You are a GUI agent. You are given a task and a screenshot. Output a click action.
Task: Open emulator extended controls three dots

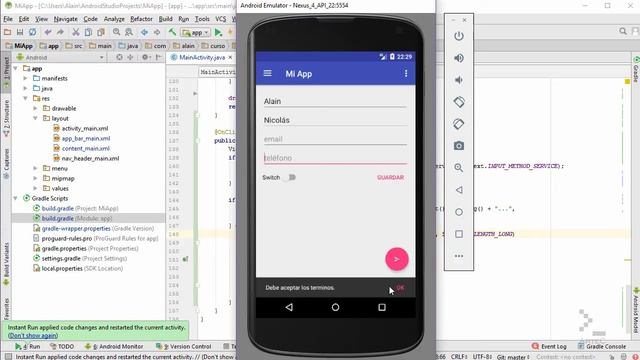point(459,256)
